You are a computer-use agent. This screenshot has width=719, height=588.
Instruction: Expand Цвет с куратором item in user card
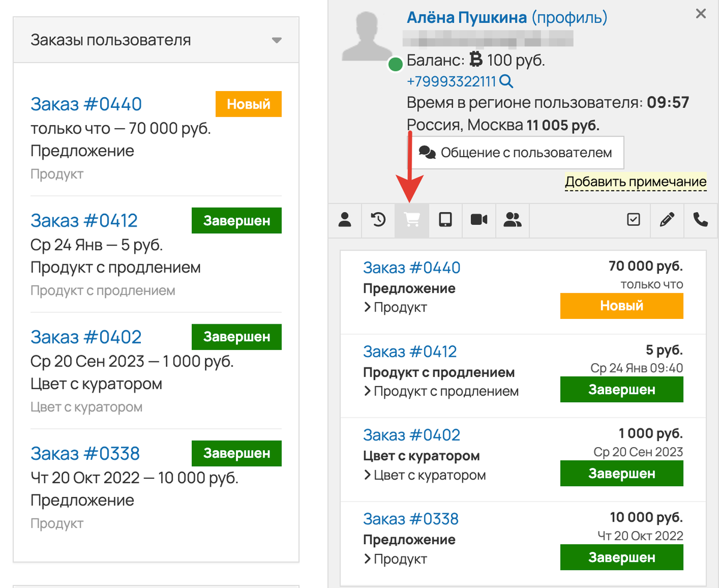(x=425, y=475)
